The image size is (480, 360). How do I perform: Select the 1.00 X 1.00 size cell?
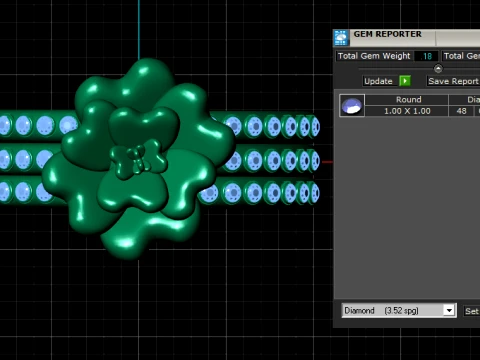pyautogui.click(x=407, y=111)
